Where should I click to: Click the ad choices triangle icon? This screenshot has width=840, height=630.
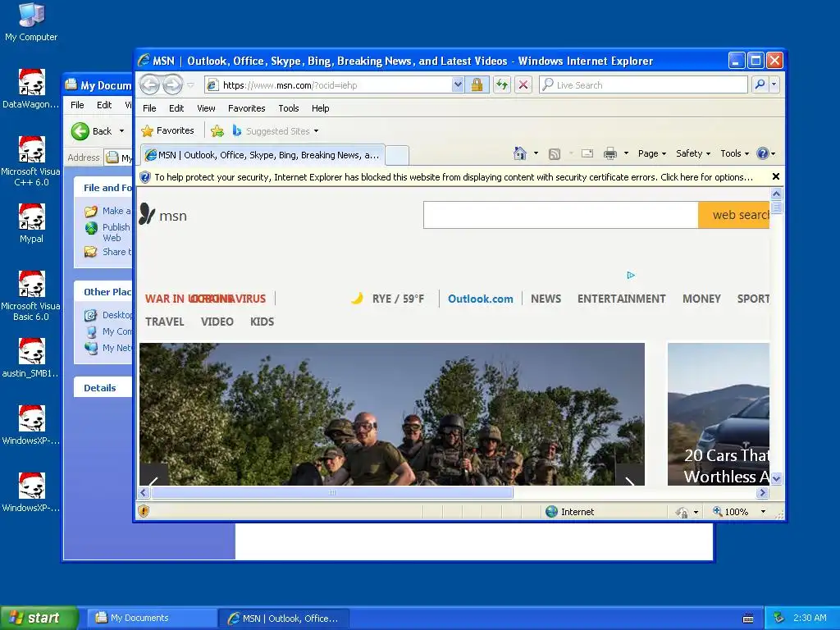pos(631,275)
